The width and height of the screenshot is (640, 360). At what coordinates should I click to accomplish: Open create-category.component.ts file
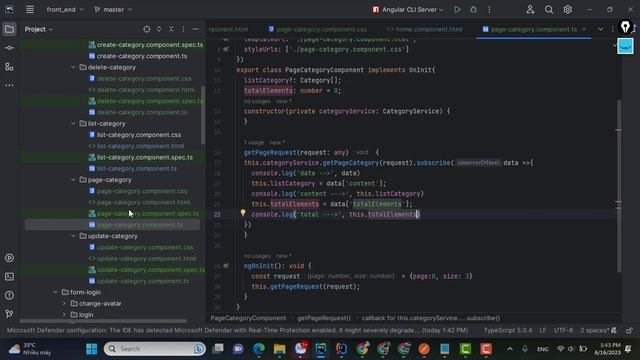(142, 56)
